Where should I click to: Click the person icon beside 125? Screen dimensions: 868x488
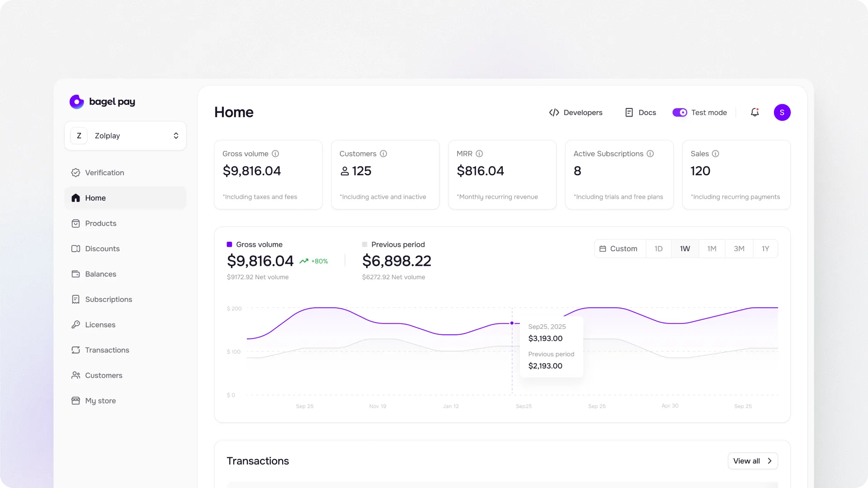coord(344,171)
